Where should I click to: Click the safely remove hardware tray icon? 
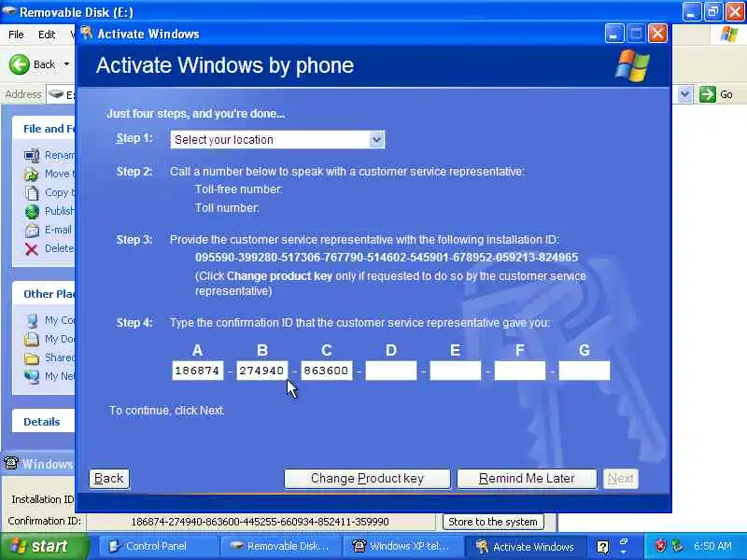677,546
